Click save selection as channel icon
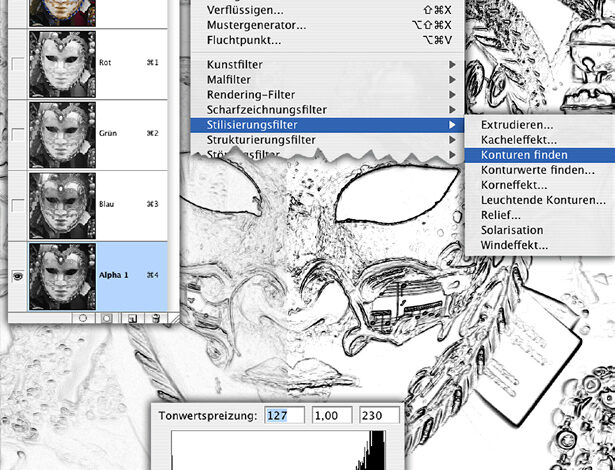The image size is (615, 470). [106, 317]
